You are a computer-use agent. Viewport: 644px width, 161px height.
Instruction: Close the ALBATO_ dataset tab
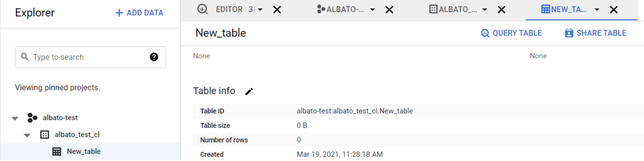tap(501, 10)
